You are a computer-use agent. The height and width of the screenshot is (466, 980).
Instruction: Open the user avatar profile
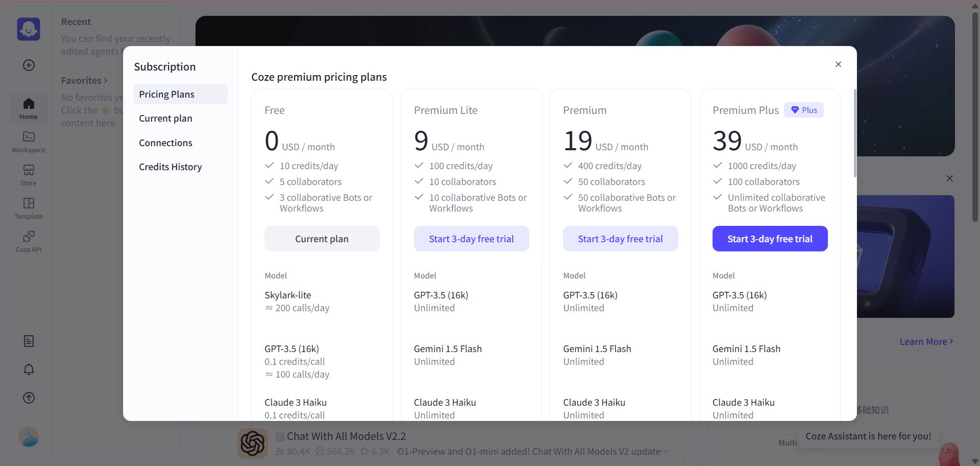29,437
